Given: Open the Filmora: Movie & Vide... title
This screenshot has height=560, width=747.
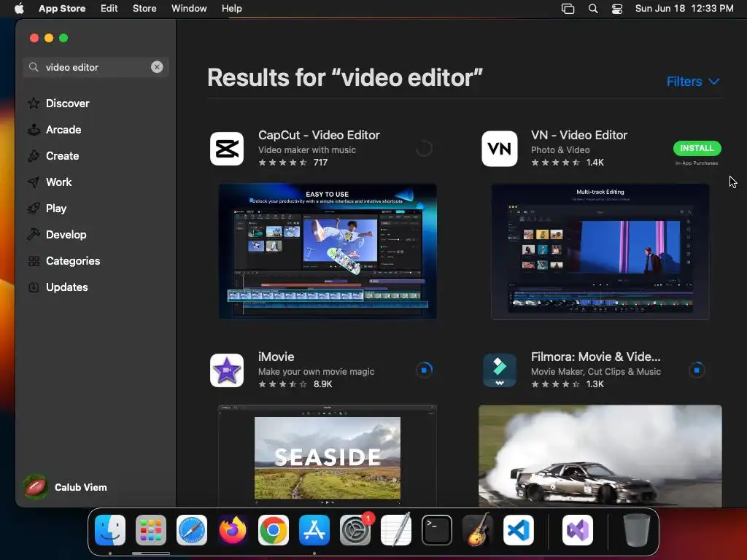Looking at the screenshot, I should click(596, 357).
